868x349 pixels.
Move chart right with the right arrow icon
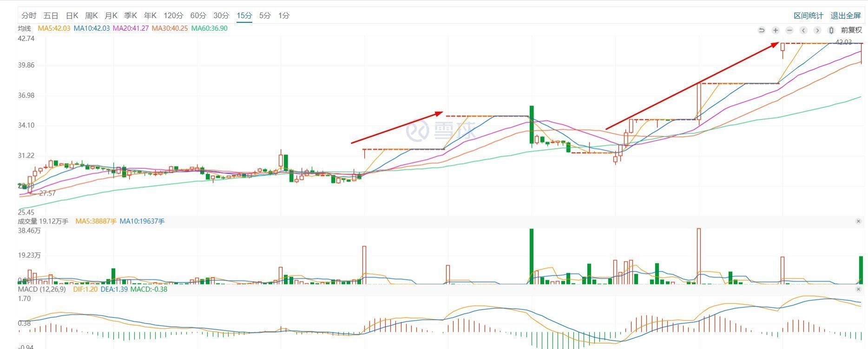tap(817, 30)
